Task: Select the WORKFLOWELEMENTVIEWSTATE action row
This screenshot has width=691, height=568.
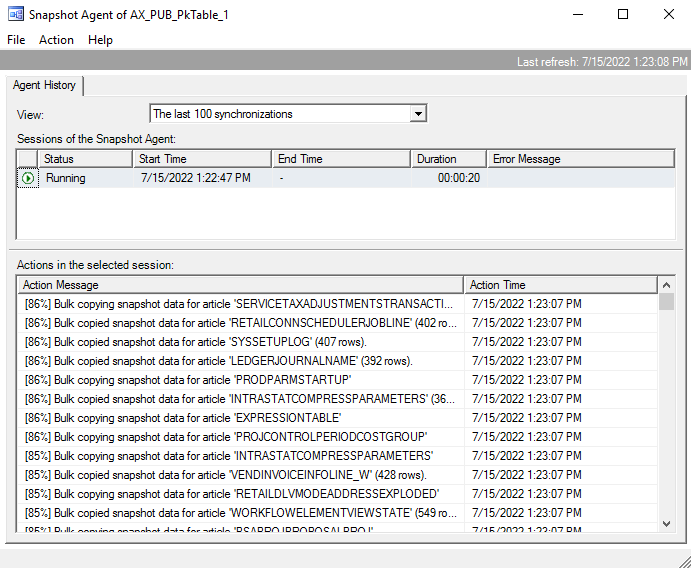Action: (x=338, y=513)
